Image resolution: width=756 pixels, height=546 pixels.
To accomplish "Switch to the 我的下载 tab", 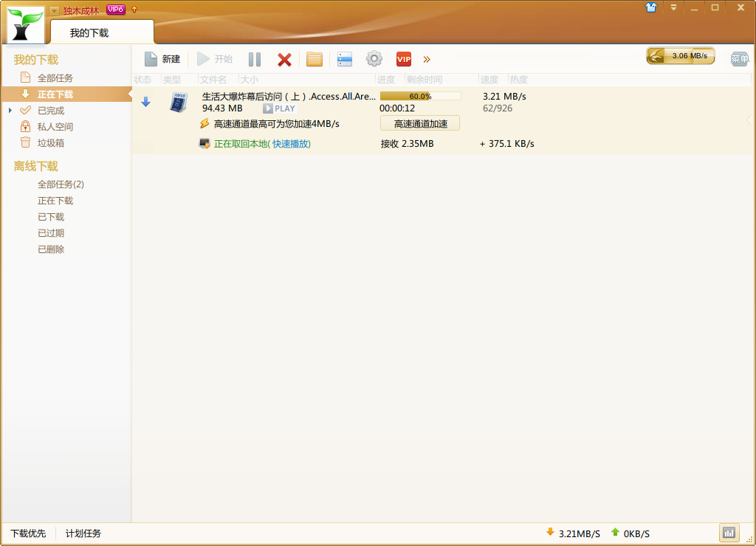I will (89, 32).
